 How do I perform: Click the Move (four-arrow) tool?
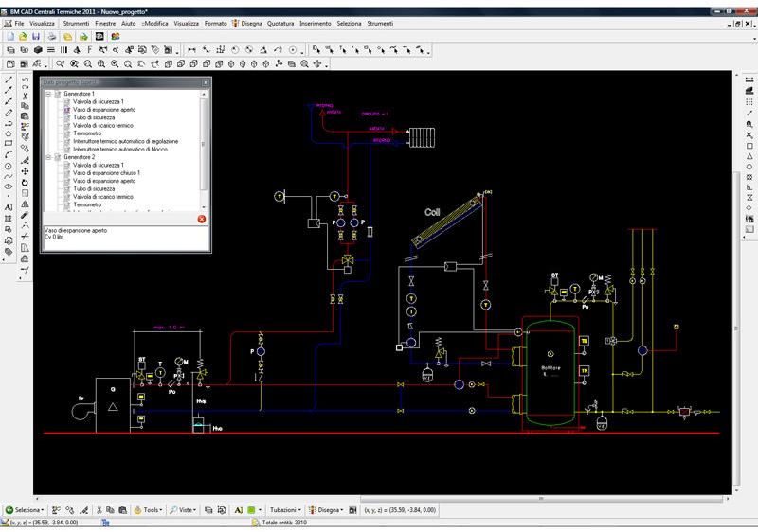click(x=25, y=171)
